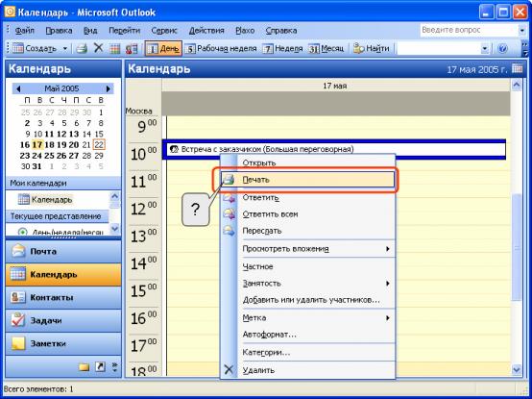Toggle Day view button

point(163,49)
